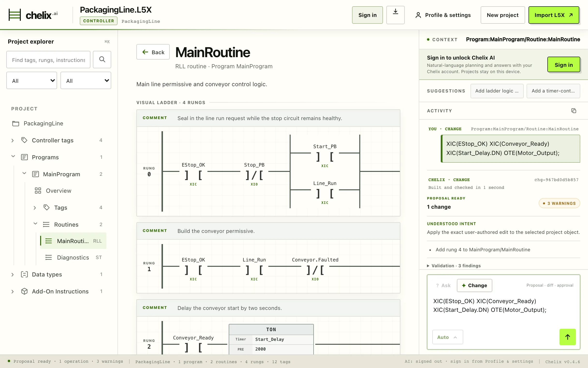This screenshot has width=588, height=368.
Task: Click New project button
Action: 503,15
